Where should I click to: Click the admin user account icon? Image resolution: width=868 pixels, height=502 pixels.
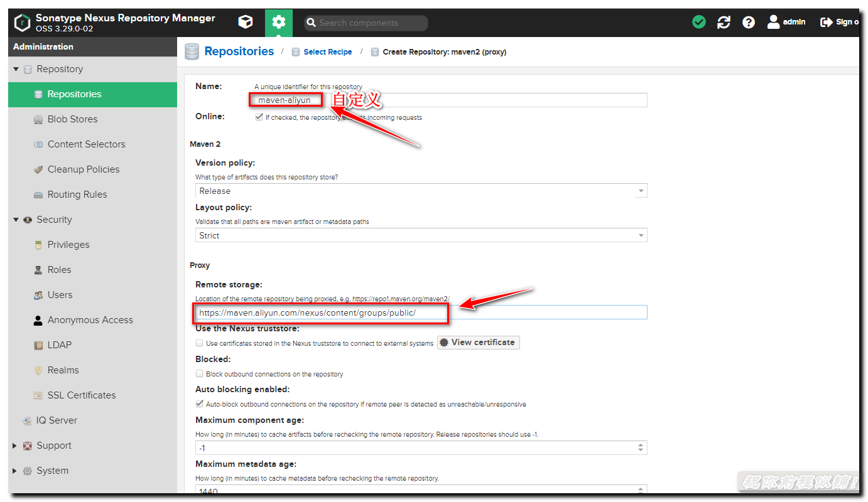pyautogui.click(x=774, y=22)
